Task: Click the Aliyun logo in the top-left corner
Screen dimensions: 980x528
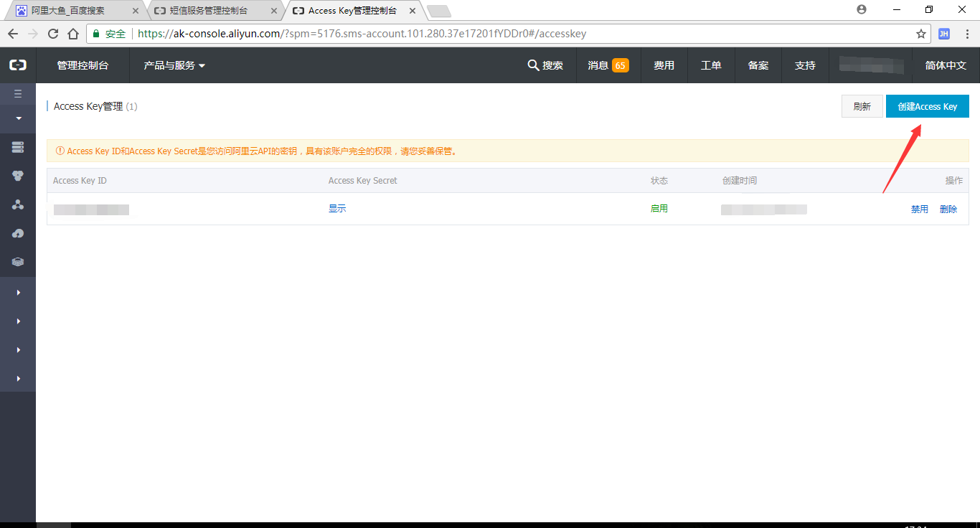Action: coord(18,65)
